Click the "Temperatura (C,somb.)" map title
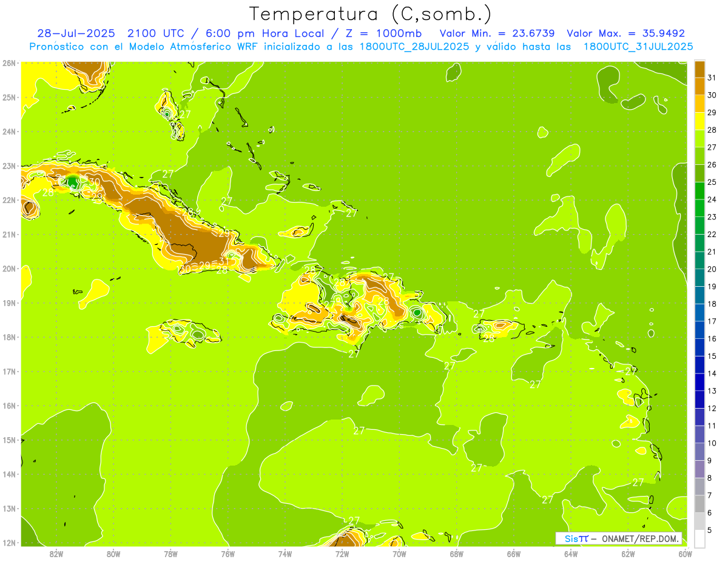Image resolution: width=728 pixels, height=562 pixels. (x=370, y=14)
